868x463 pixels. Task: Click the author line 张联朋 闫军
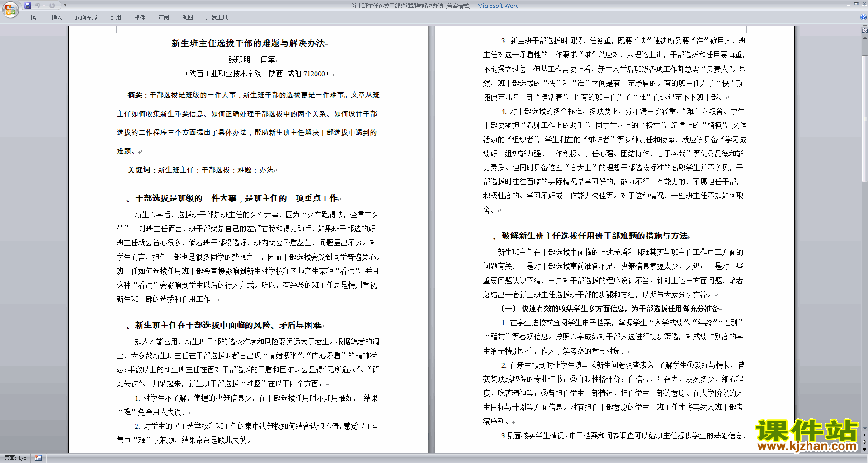252,60
